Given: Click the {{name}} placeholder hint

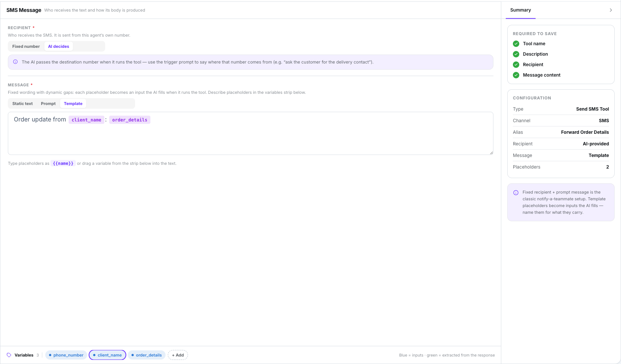Looking at the screenshot, I should tap(63, 163).
